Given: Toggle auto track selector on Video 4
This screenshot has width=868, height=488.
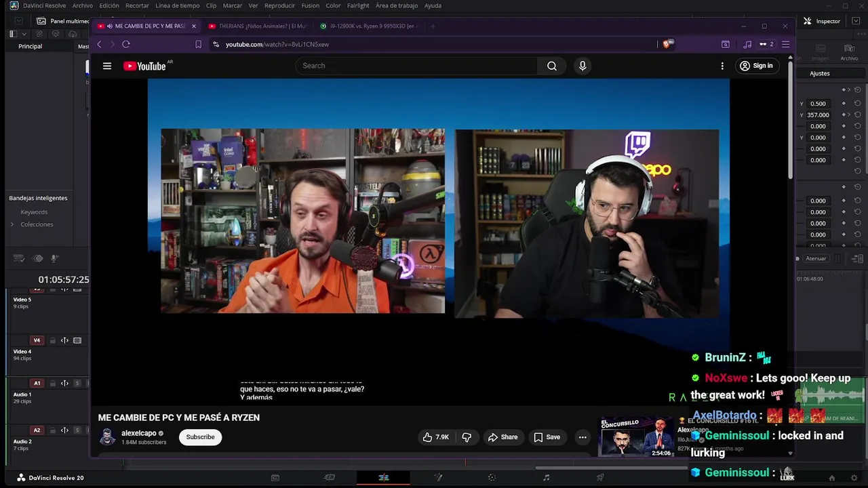Looking at the screenshot, I should pos(64,340).
